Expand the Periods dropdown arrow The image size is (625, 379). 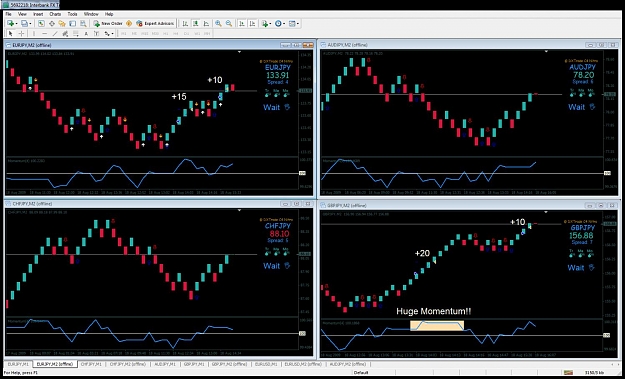coord(284,24)
